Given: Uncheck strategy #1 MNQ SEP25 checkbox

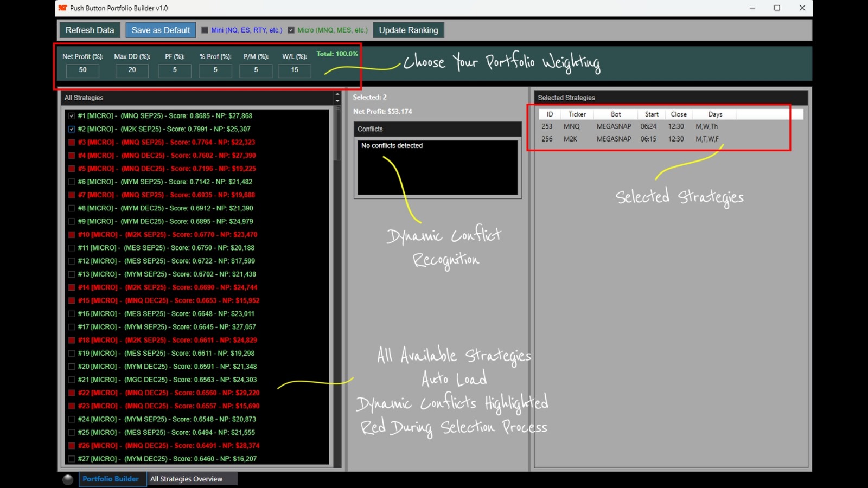Looking at the screenshot, I should click(72, 116).
